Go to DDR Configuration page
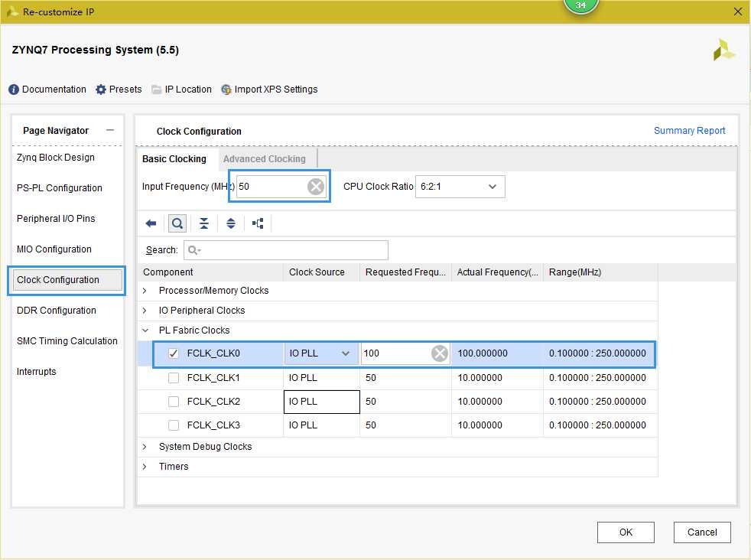The image size is (751, 560). 56,311
